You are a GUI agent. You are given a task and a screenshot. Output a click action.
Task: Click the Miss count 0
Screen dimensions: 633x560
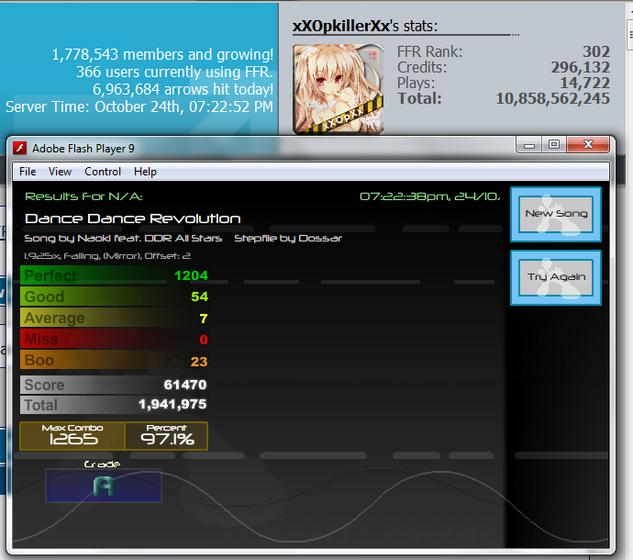tap(203, 340)
